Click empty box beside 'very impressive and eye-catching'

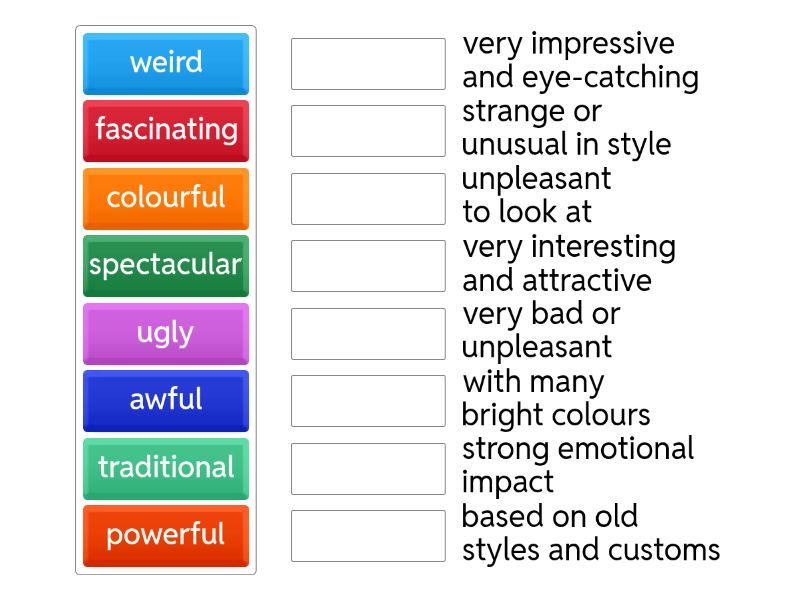pos(368,64)
